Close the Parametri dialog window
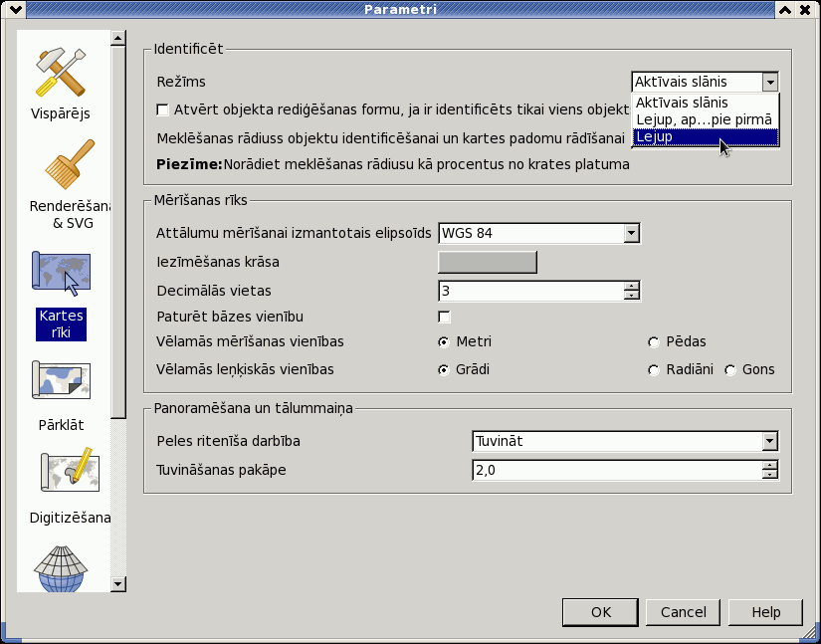The width and height of the screenshot is (821, 644). [805, 9]
